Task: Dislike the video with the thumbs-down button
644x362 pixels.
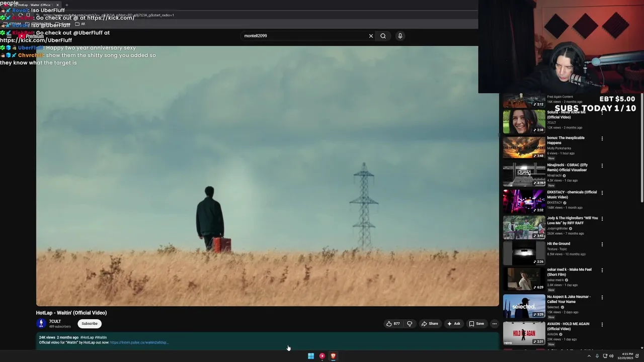Action: tap(410, 324)
